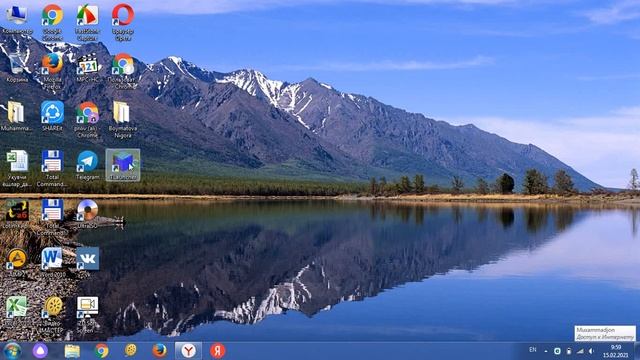Open the Computer desktop icon
This screenshot has width=640, height=360.
click(x=17, y=19)
